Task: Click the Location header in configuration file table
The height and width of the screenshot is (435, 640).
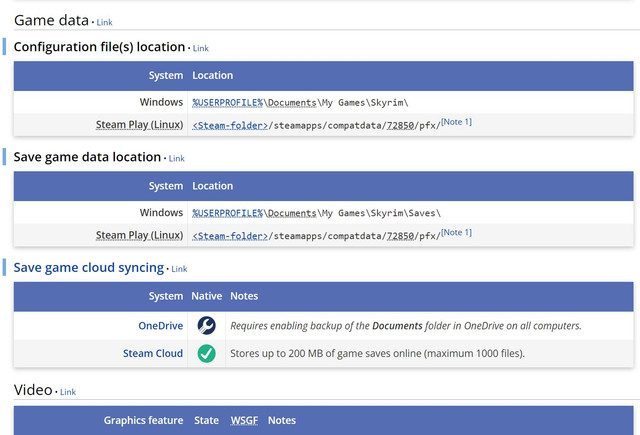Action: pyautogui.click(x=213, y=75)
